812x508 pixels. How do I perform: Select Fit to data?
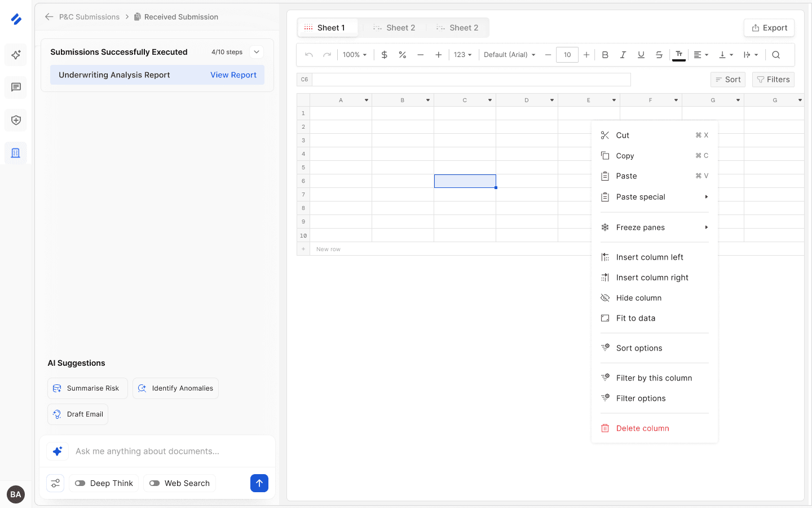[x=655, y=318]
